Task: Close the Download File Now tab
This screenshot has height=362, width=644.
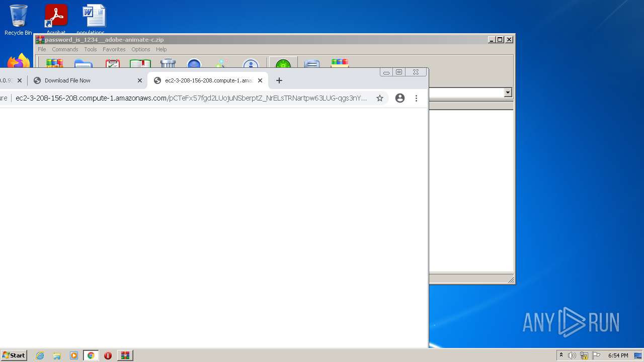Action: click(x=140, y=80)
